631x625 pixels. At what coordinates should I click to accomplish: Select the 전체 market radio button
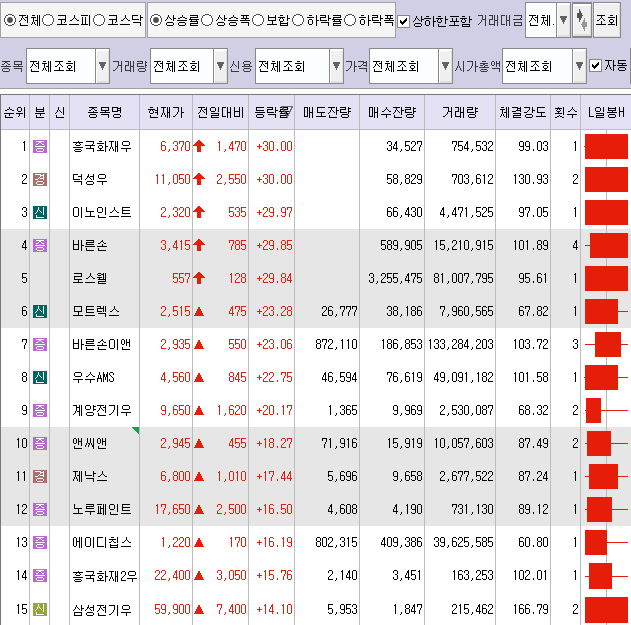coord(10,20)
